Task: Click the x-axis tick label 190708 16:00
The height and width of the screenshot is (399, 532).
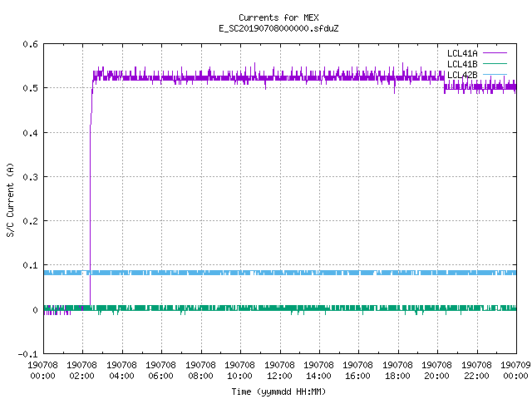Action: click(358, 371)
